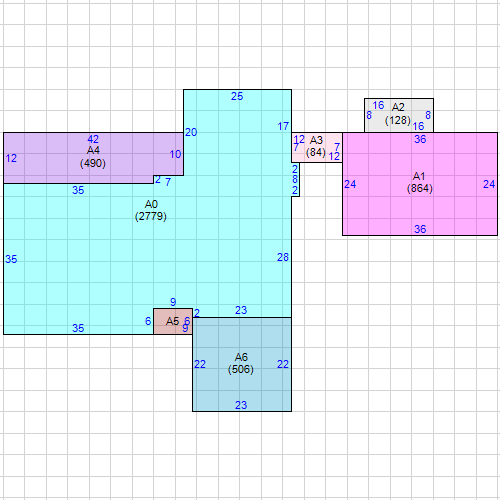Click the 24 dimension on A1's right edge
Viewport: 500px width, 500px height.
pyautogui.click(x=489, y=184)
